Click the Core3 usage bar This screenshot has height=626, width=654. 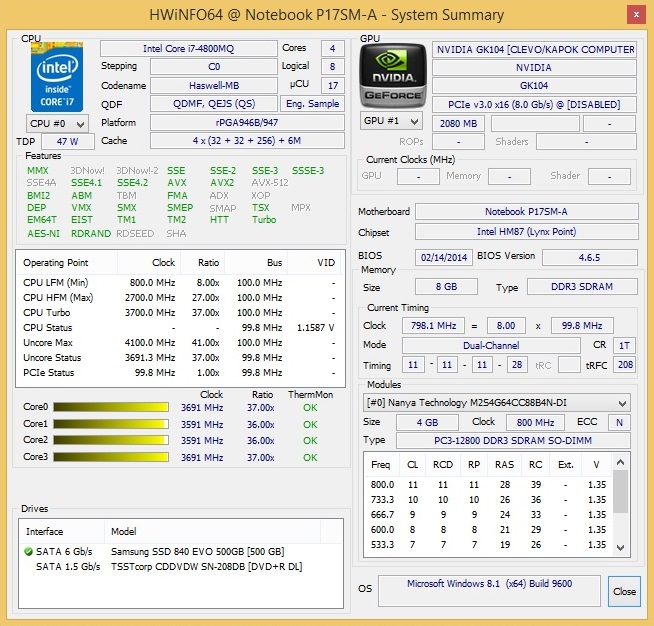(x=111, y=457)
